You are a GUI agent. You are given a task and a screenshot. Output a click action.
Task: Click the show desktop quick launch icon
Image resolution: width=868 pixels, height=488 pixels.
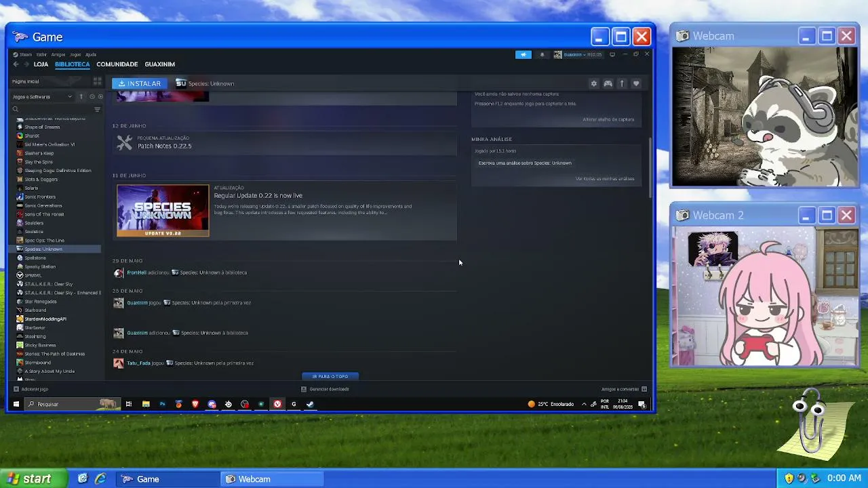click(x=83, y=479)
